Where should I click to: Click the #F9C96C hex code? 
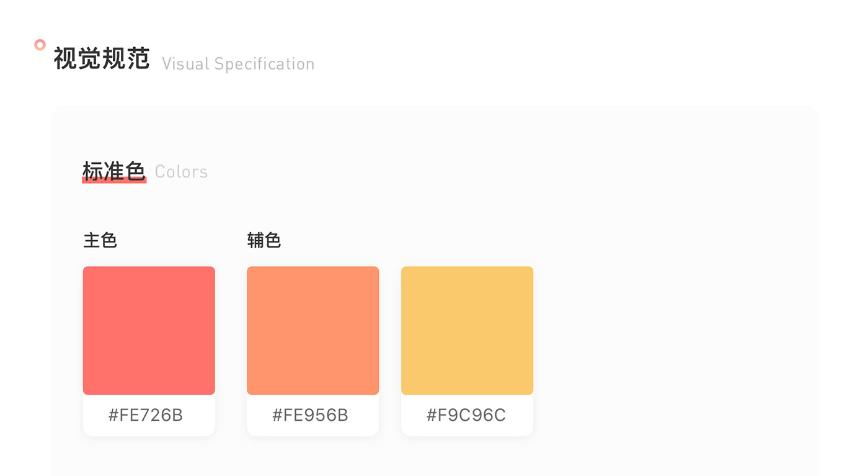(466, 415)
